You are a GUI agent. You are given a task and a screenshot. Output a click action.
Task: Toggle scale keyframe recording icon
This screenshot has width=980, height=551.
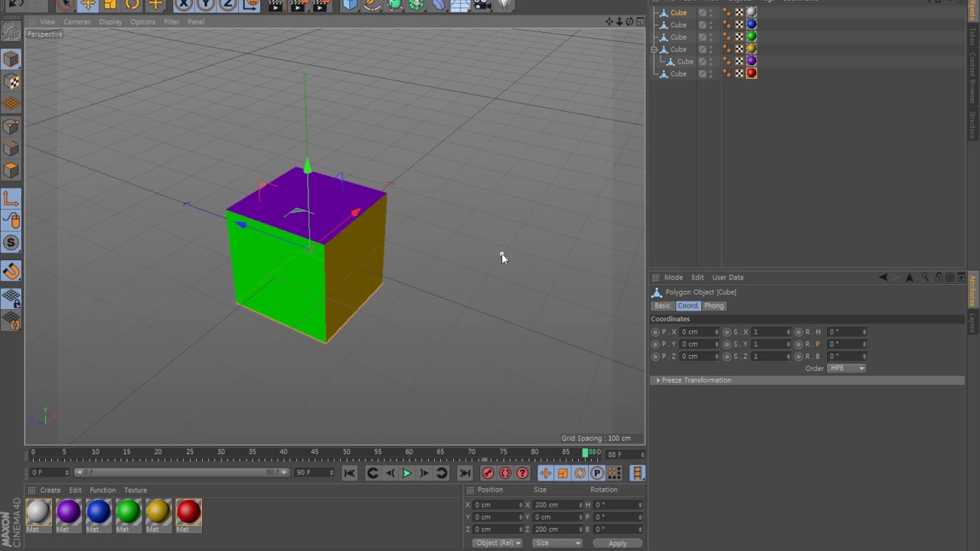coord(563,473)
